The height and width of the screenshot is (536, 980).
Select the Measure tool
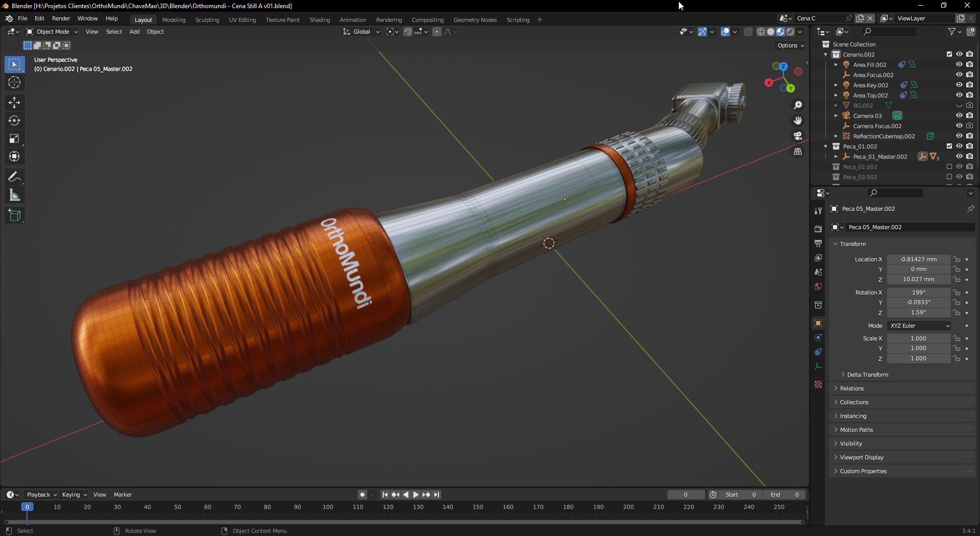(x=14, y=194)
